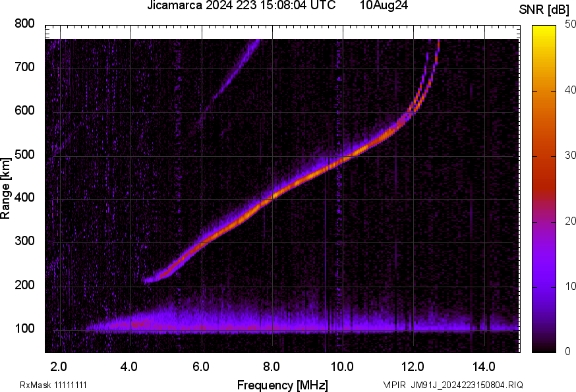Viewport: 576px width, 392px height.
Task: Click the 20 tick label on the colorbar
Action: 570,221
